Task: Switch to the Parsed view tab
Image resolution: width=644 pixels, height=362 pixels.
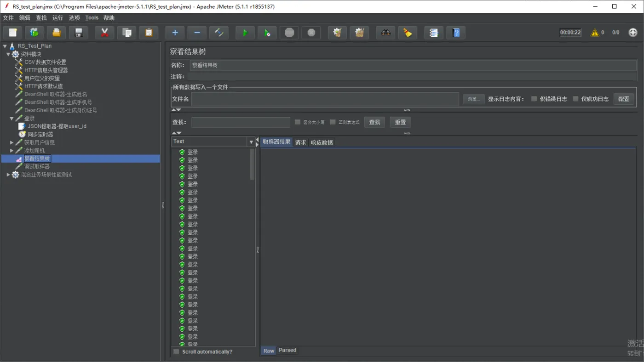Action: [x=287, y=350]
